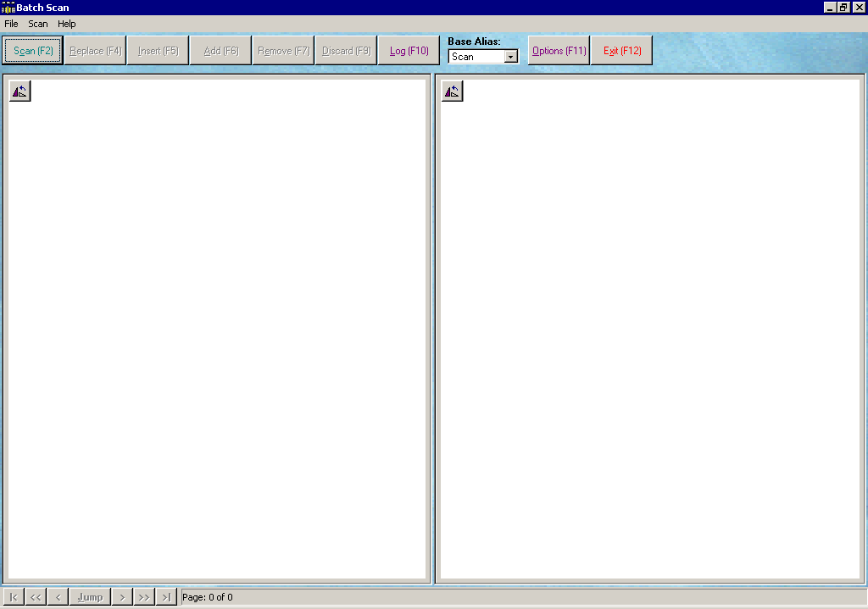
Task: Open the Help menu
Action: [66, 24]
